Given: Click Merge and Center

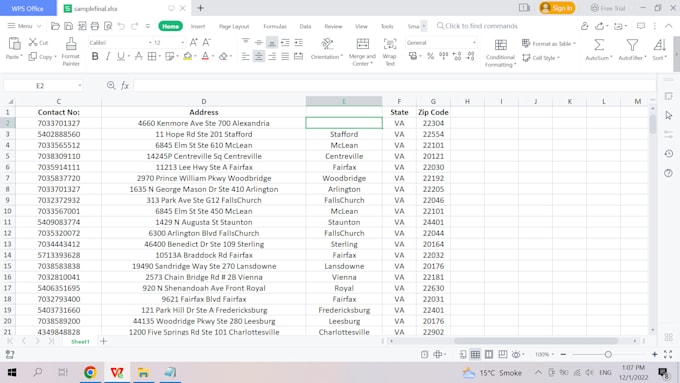Looking at the screenshot, I should pos(362,52).
